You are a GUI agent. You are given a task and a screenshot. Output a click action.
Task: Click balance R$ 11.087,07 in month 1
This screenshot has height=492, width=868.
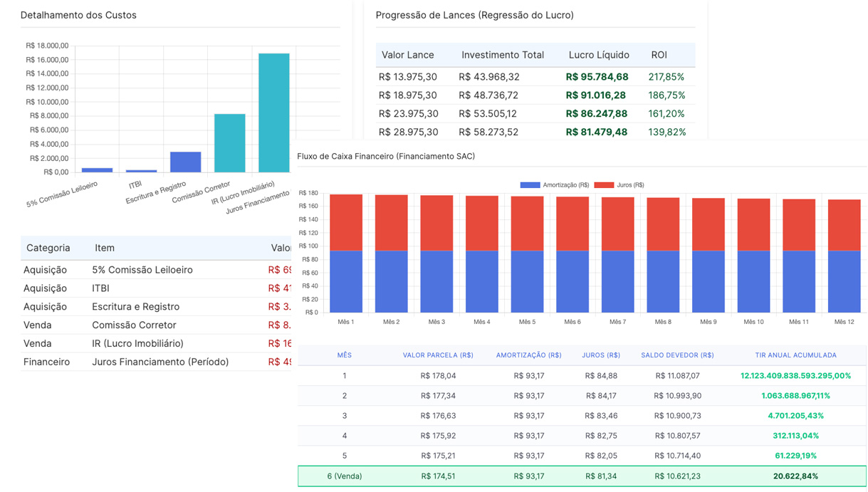[677, 376]
